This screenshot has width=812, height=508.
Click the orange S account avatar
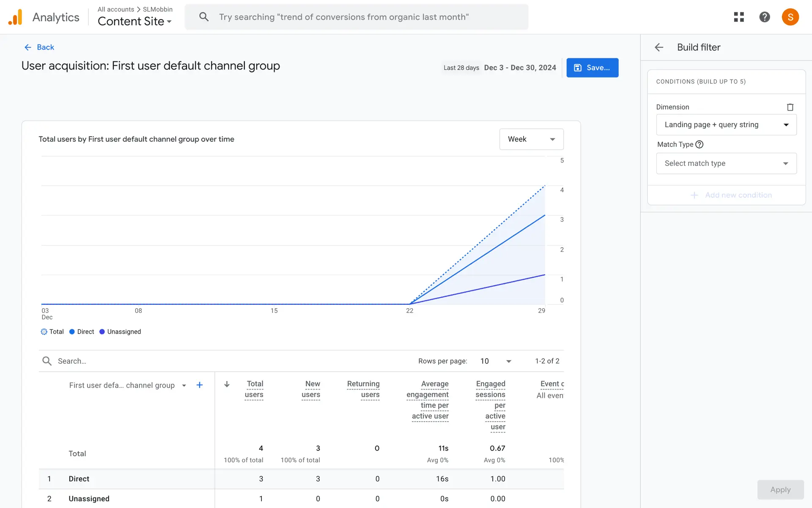pyautogui.click(x=790, y=17)
